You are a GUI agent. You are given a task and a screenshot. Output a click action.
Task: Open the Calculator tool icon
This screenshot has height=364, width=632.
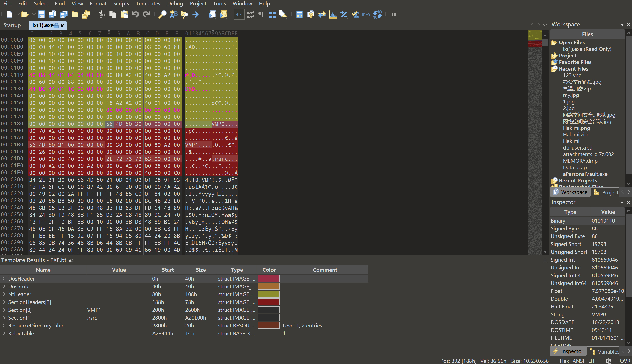click(x=299, y=15)
